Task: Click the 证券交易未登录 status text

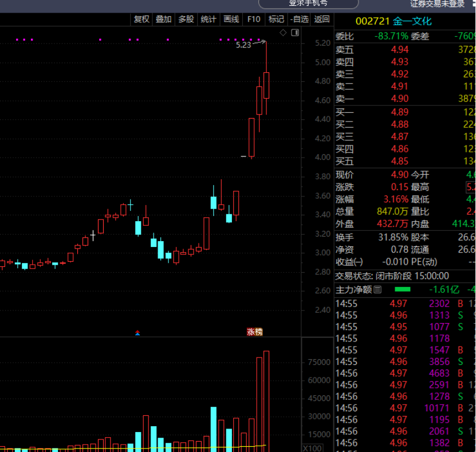Action: [438, 3]
